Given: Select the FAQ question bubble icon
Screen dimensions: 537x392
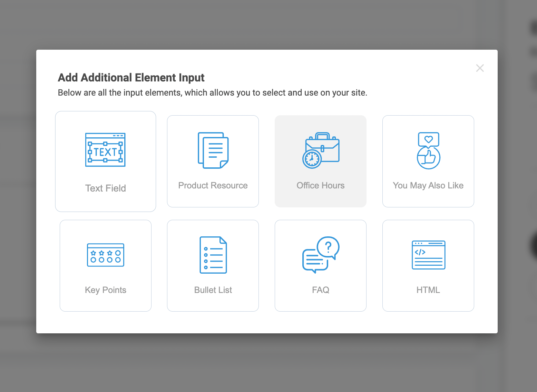Looking at the screenshot, I should point(321,255).
